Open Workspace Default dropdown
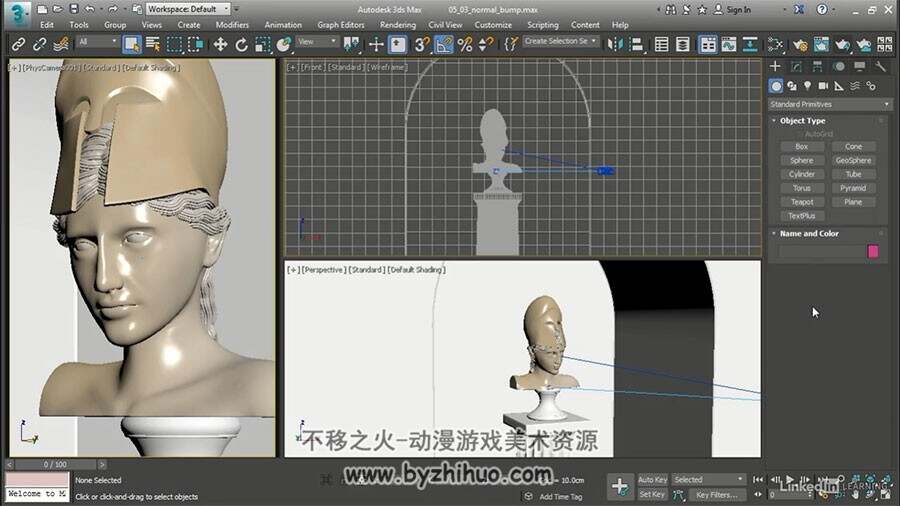The height and width of the screenshot is (506, 900). [x=188, y=9]
